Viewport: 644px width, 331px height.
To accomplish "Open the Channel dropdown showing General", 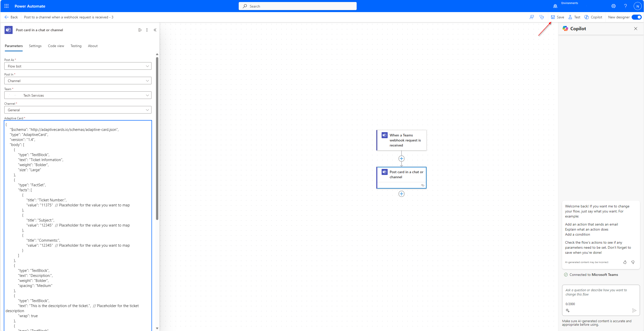I will [x=78, y=110].
